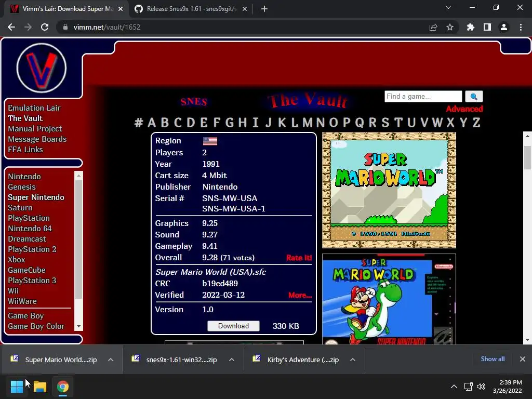Bookmark this page with the star
This screenshot has height=399, width=532.
(x=450, y=27)
